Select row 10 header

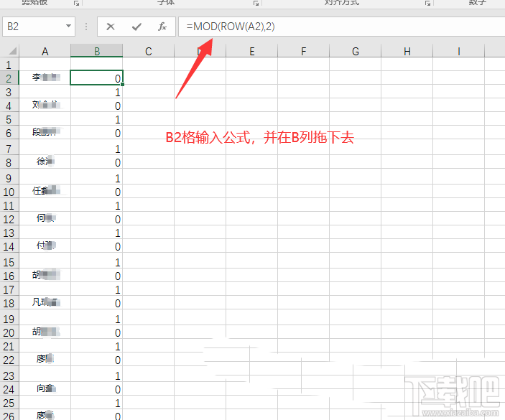tap(9, 192)
